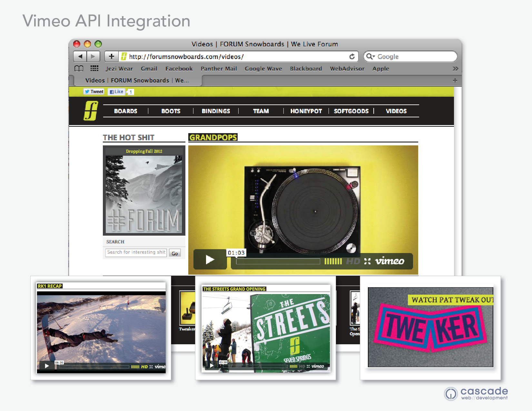Open the bookmarks book icon
Image resolution: width=532 pixels, height=411 pixels.
click(79, 68)
